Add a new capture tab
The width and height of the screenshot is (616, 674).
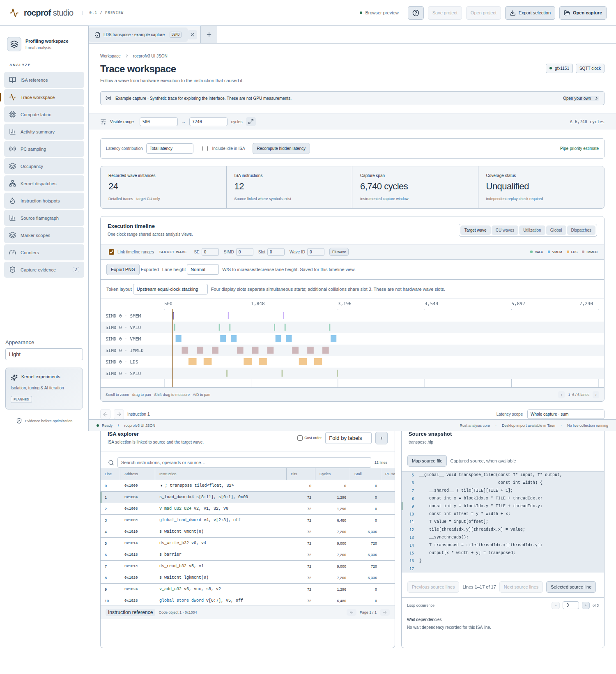pos(209,35)
